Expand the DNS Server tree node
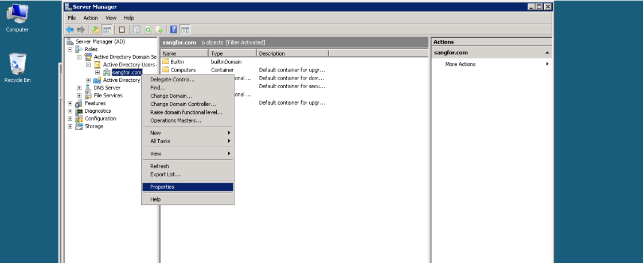The height and width of the screenshot is (264, 644). [x=80, y=88]
